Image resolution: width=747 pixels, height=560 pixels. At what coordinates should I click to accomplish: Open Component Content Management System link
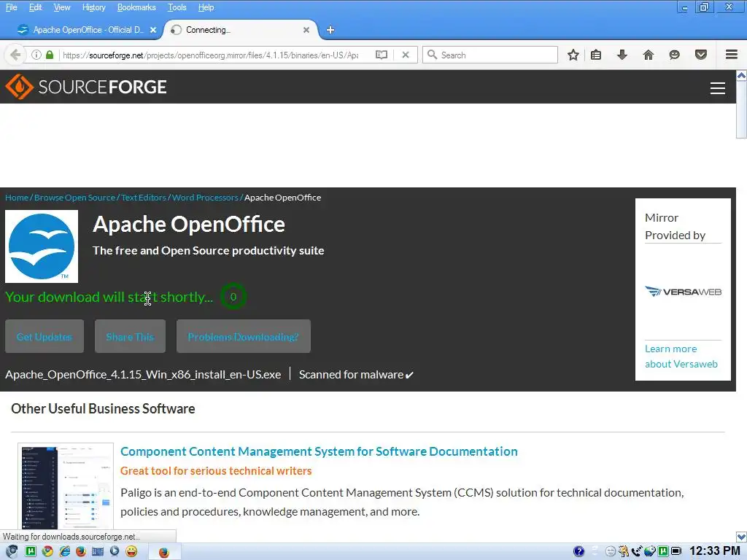click(319, 451)
